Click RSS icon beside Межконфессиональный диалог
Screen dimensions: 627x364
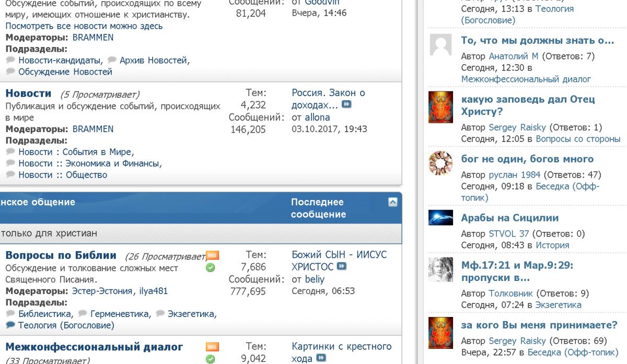[212, 347]
